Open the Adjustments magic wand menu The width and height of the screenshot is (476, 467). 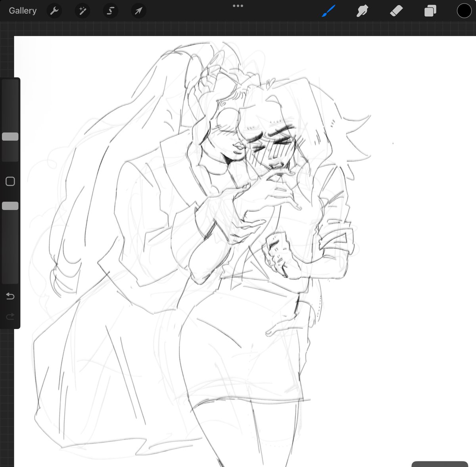(83, 11)
